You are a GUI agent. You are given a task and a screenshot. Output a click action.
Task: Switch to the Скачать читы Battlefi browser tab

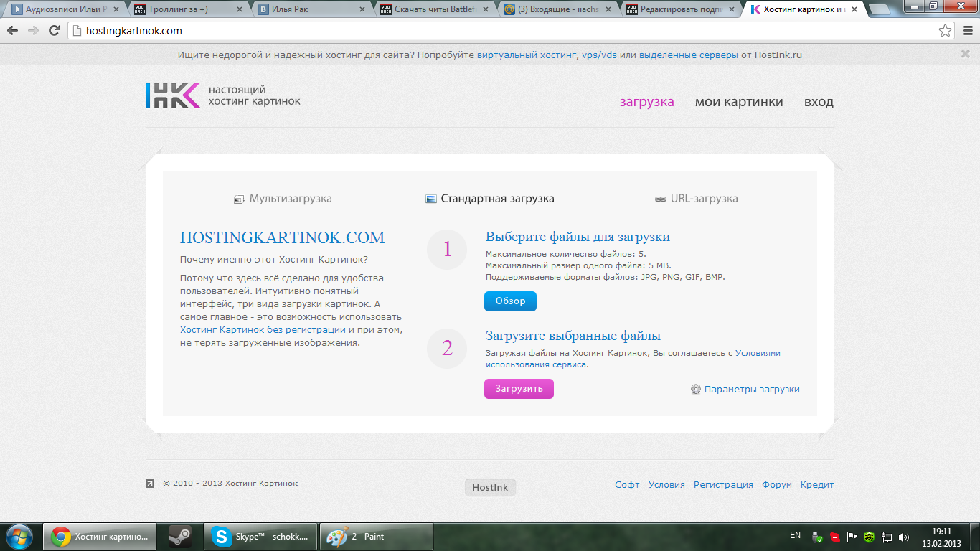pyautogui.click(x=435, y=9)
